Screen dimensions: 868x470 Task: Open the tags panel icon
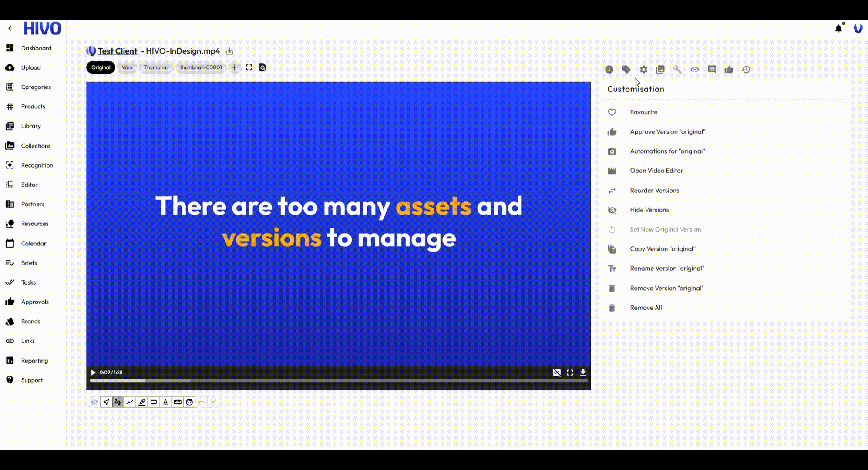coord(626,69)
